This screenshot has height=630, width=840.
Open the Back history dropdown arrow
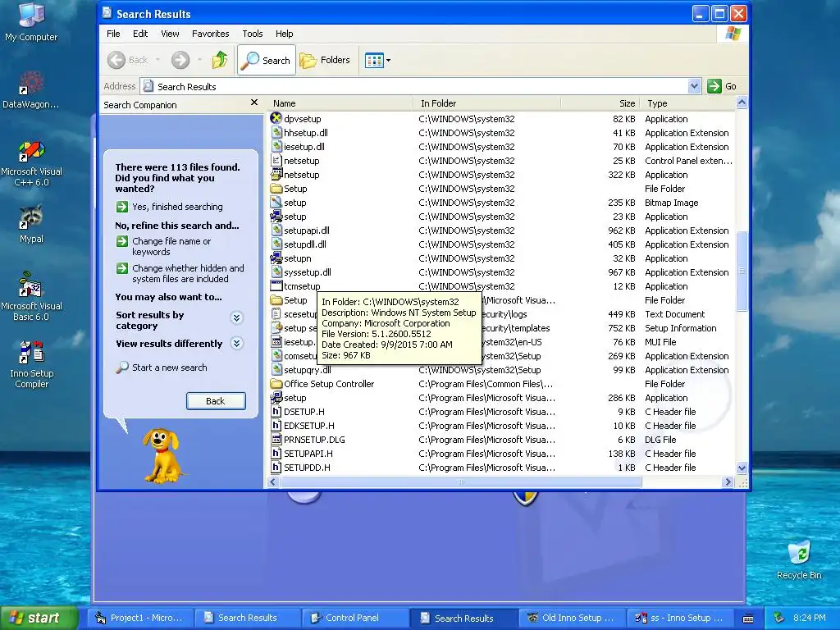click(157, 60)
